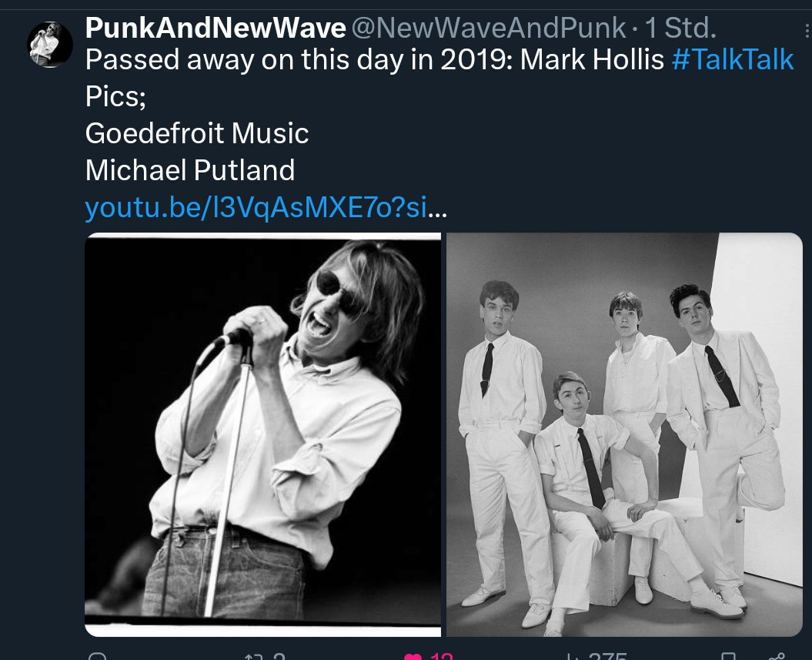Open the share icon for this tweet

[x=777, y=657]
